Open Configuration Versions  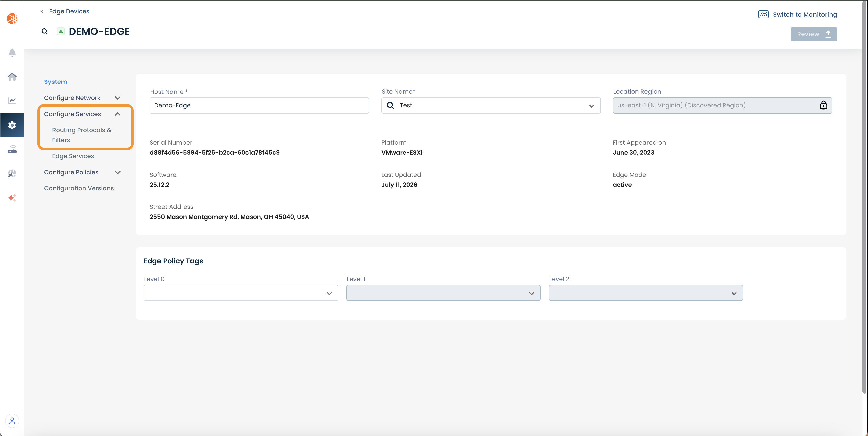[79, 188]
